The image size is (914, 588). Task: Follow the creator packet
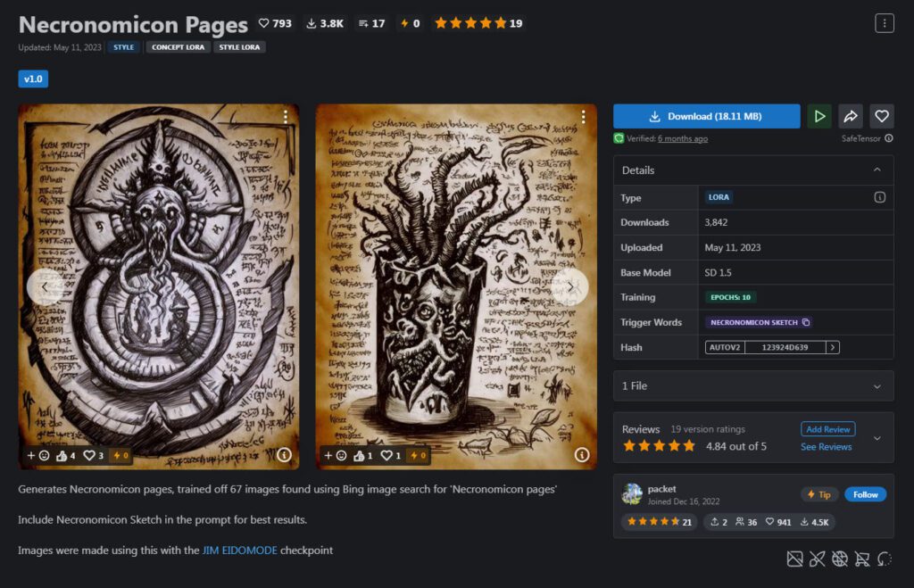point(865,494)
